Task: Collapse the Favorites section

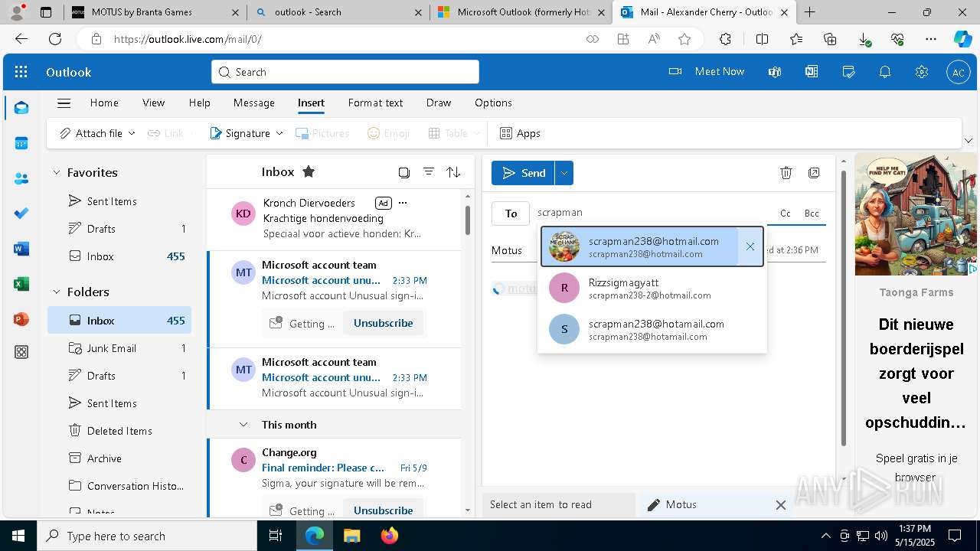Action: coord(56,173)
